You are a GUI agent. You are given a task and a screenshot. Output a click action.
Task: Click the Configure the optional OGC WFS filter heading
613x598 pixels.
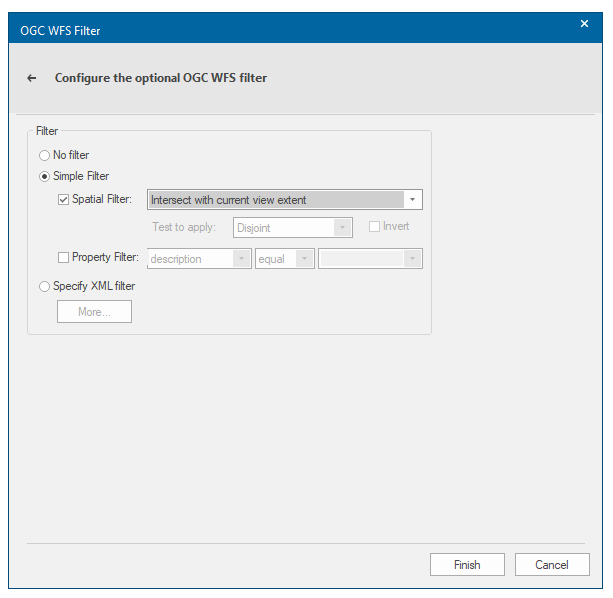pos(161,78)
